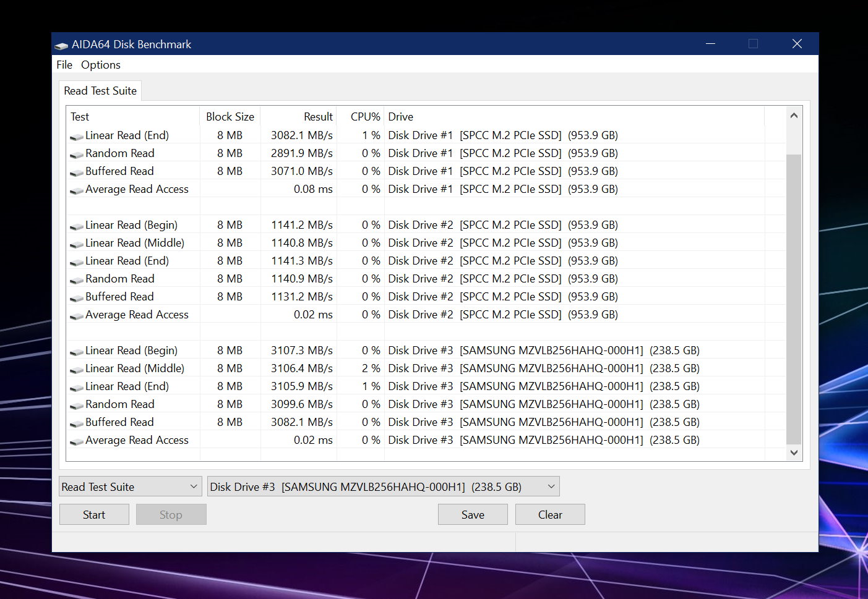Image resolution: width=868 pixels, height=599 pixels.
Task: Click the vertical scrollbar thumb of results list
Action: click(x=794, y=299)
